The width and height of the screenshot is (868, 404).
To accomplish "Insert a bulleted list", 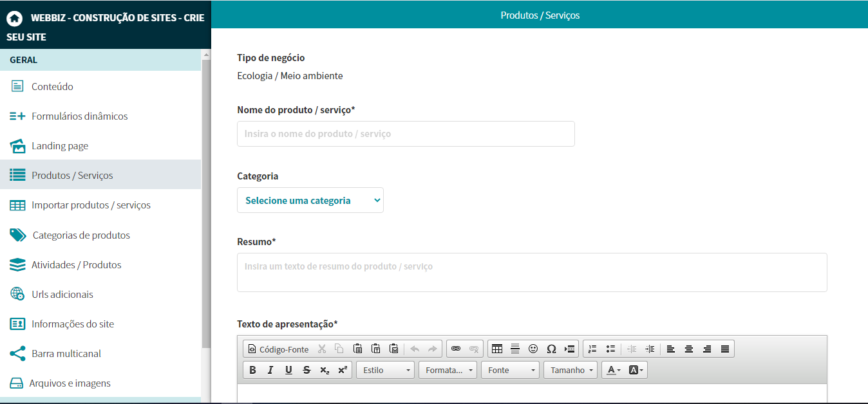I will 610,349.
